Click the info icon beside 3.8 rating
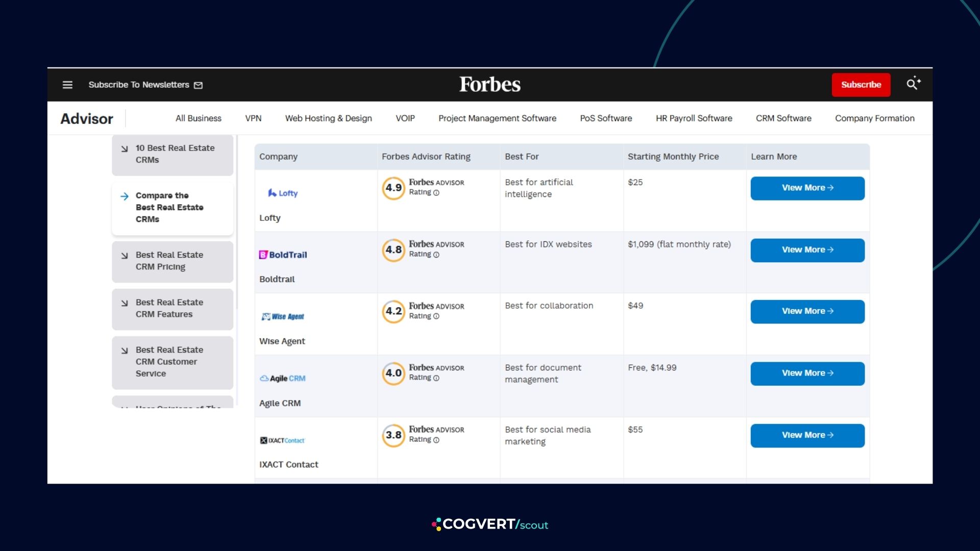This screenshot has height=551, width=980. pyautogui.click(x=436, y=440)
